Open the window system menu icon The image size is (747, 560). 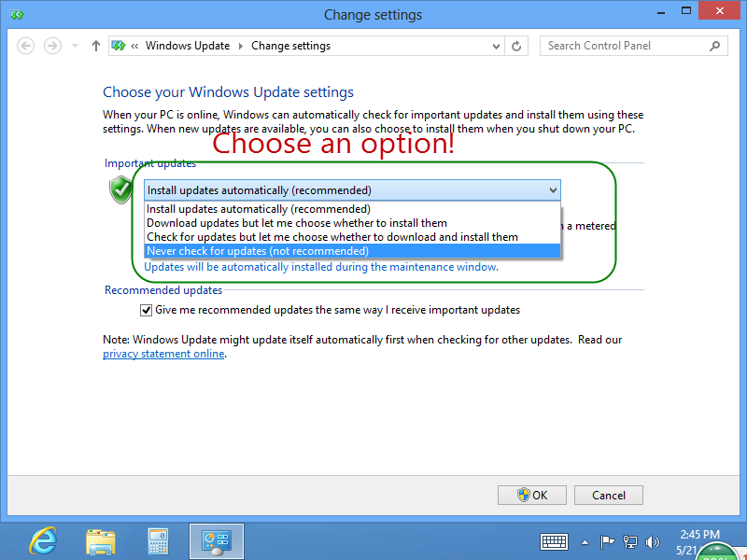point(17,15)
